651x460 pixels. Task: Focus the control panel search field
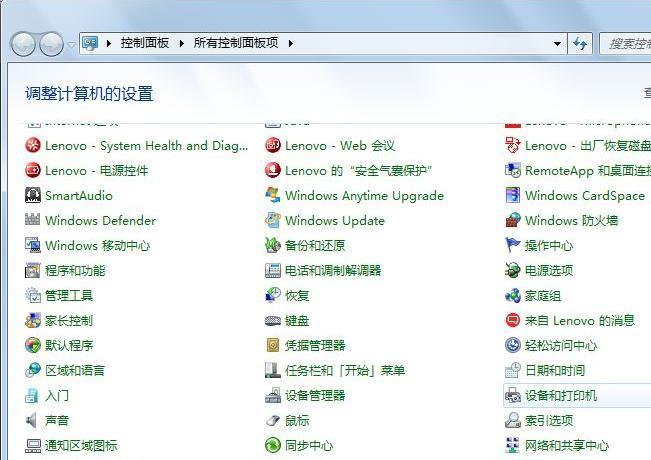625,43
